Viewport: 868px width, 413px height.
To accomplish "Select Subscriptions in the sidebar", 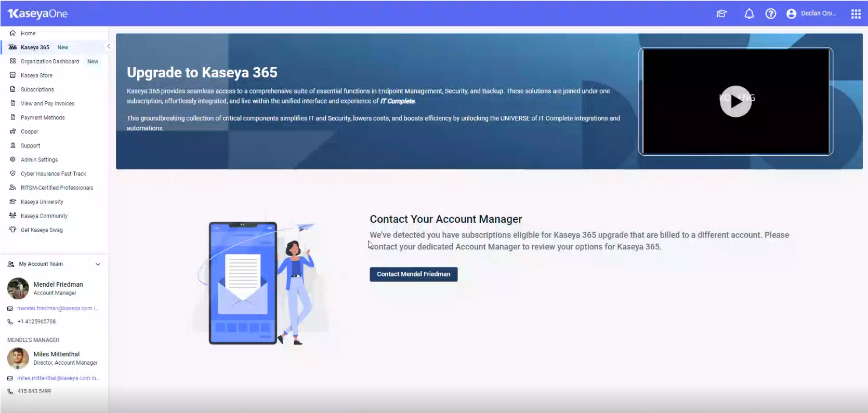I will pos(37,89).
